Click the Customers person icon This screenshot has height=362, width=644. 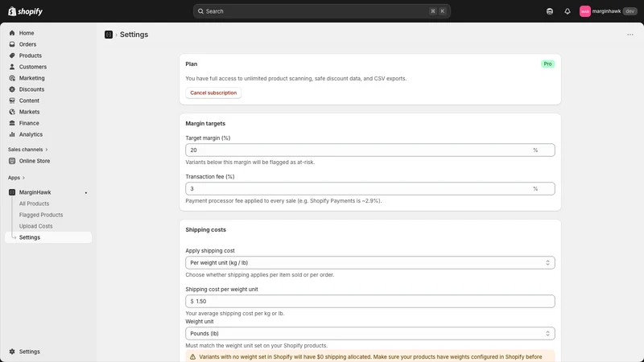12,67
